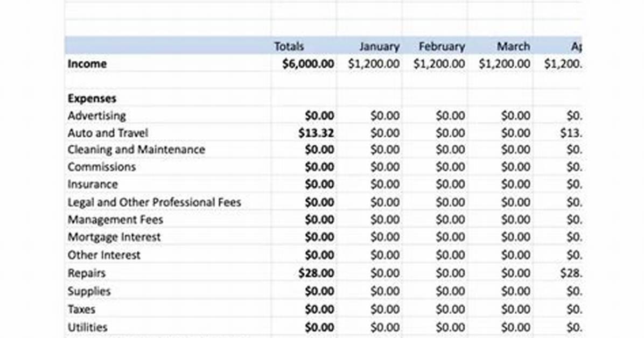Image resolution: width=644 pixels, height=338 pixels.
Task: Select Other Interest March $0.00 cell
Action: tap(515, 255)
